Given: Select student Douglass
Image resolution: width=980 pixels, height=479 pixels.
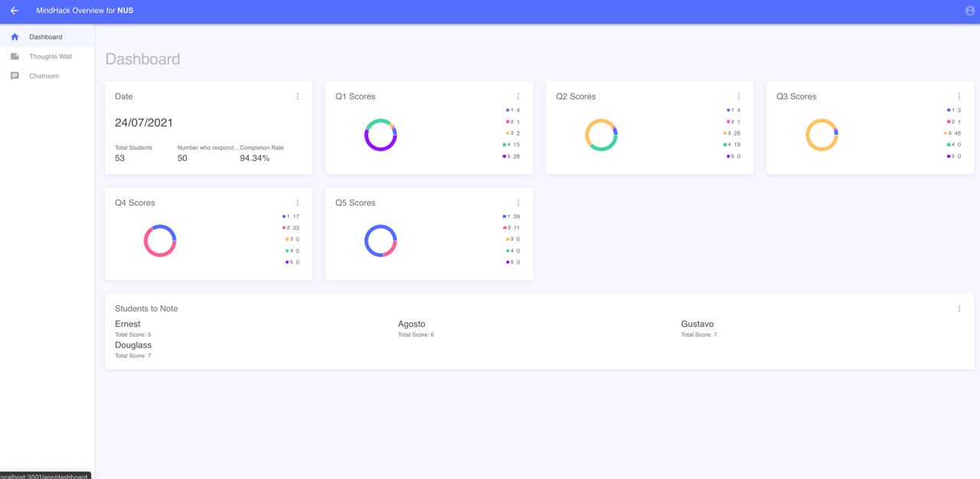Looking at the screenshot, I should click(x=133, y=345).
